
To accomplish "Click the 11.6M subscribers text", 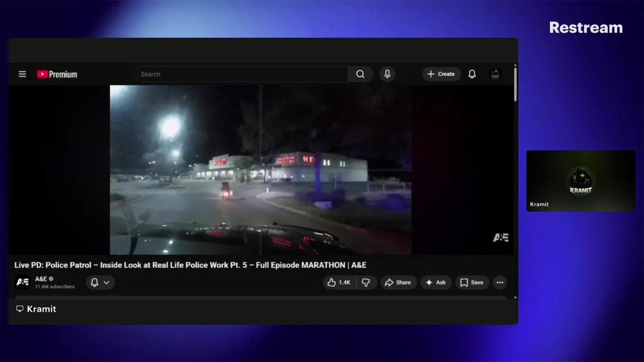I will (x=54, y=287).
